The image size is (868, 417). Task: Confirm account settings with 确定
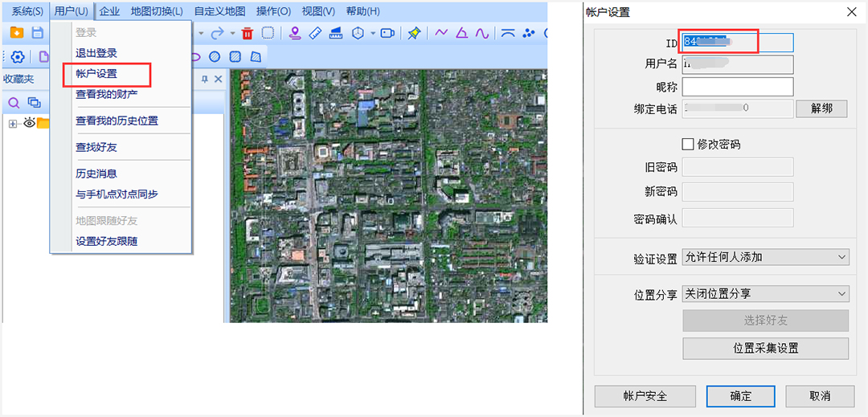click(x=741, y=396)
